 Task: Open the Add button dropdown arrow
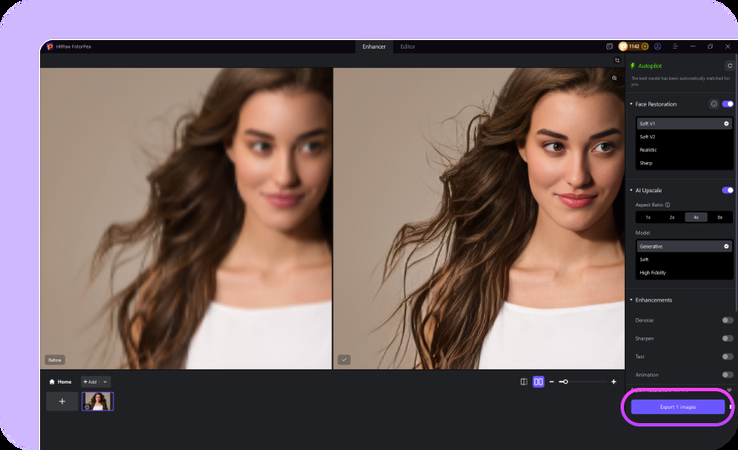point(105,382)
